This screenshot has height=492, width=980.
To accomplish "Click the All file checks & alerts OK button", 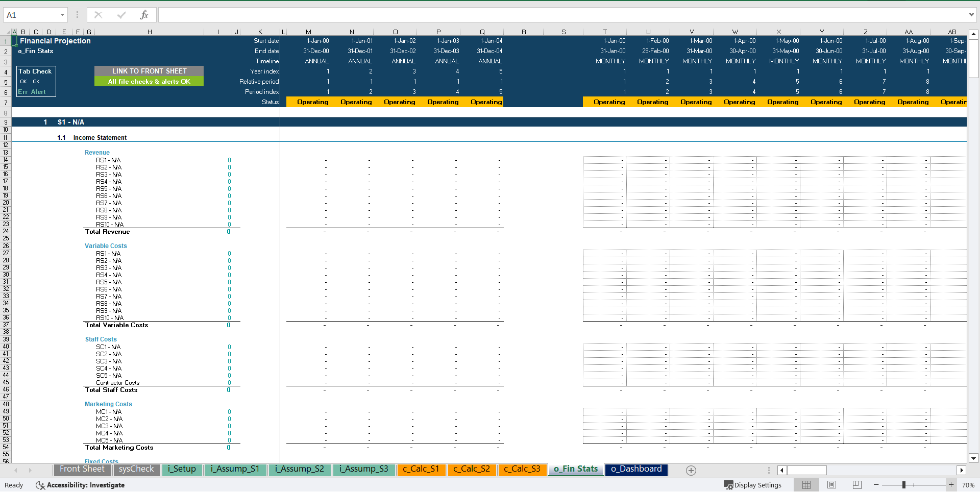I will [x=149, y=81].
